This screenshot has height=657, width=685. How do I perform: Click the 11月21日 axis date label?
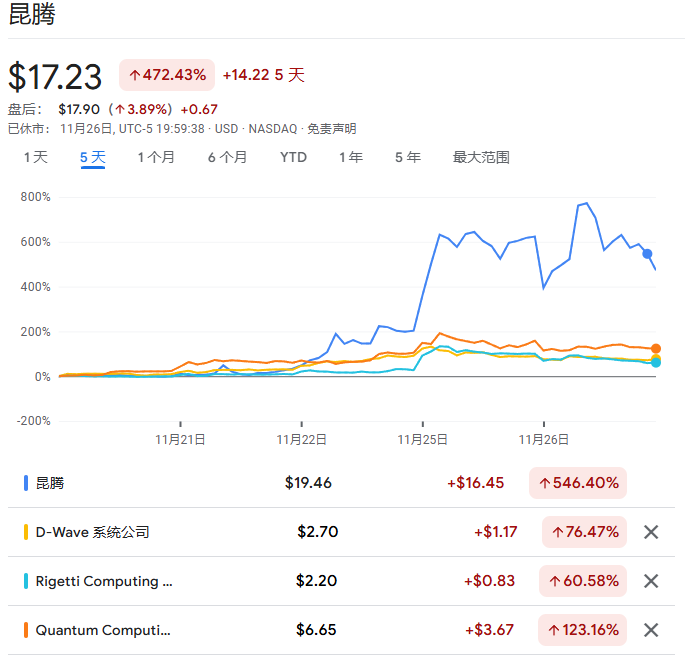coord(180,439)
